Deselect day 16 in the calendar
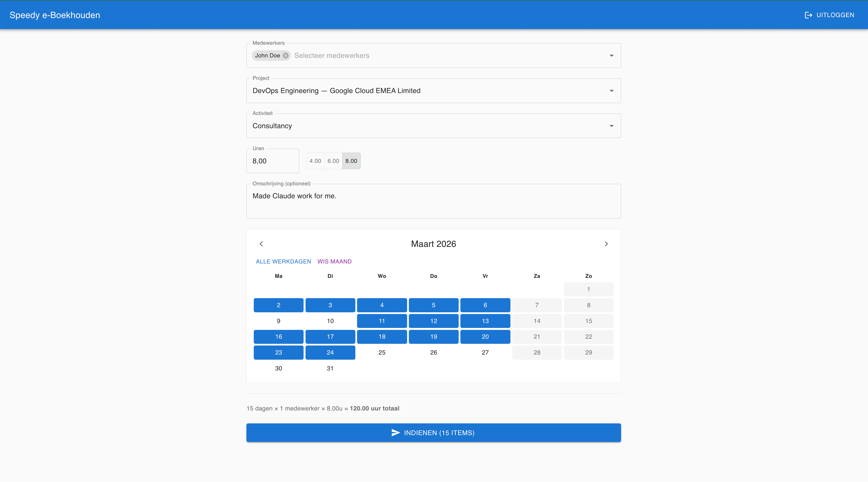 click(x=278, y=336)
